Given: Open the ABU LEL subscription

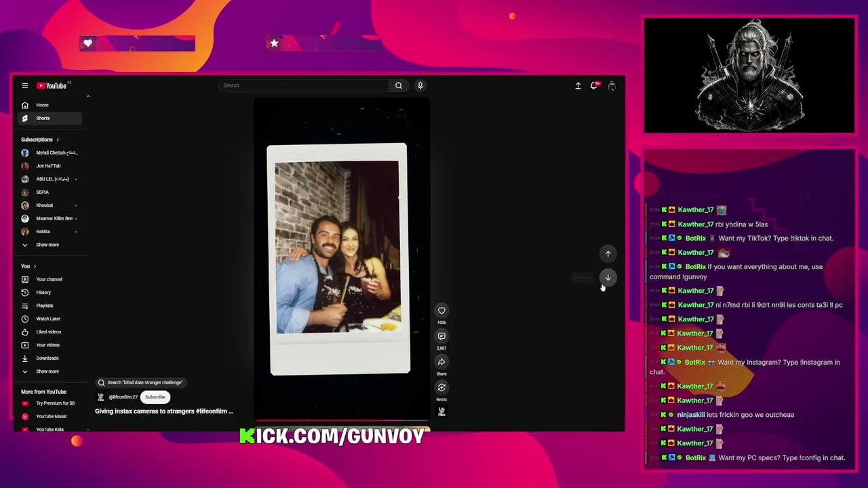Looking at the screenshot, I should tap(50, 179).
